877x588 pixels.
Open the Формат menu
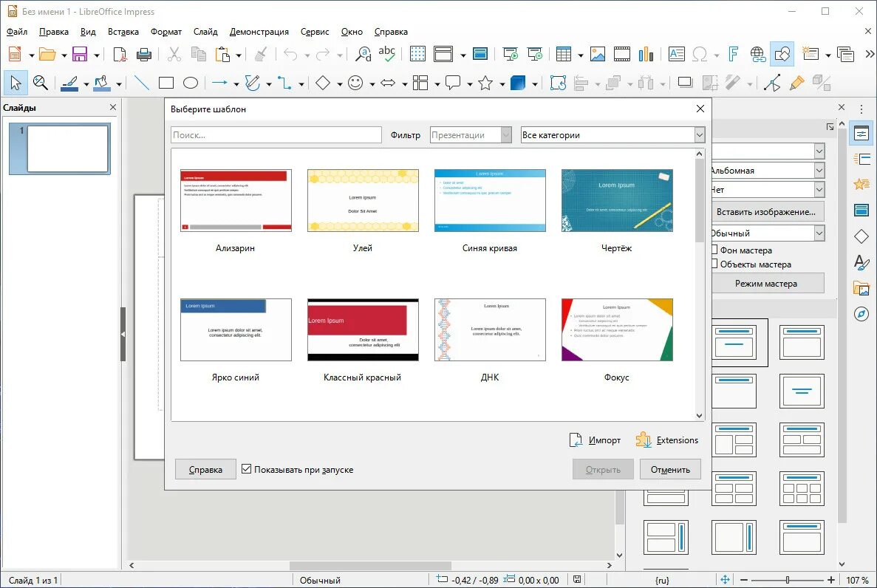(166, 32)
